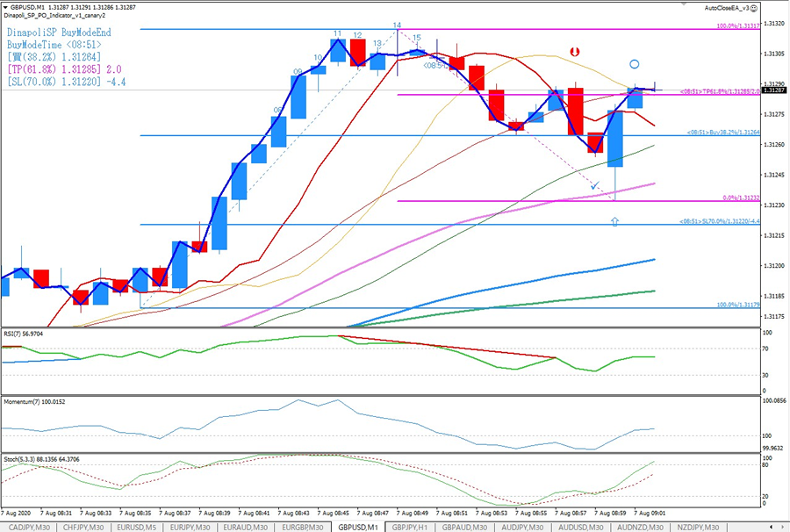790x532 pixels.
Task: Select the AUDNZD,M30 chart tab
Action: [640, 527]
